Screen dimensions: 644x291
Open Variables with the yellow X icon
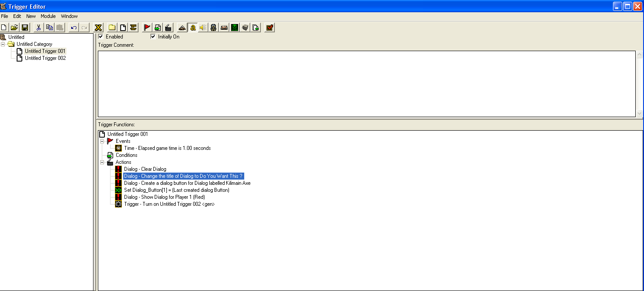click(x=98, y=28)
